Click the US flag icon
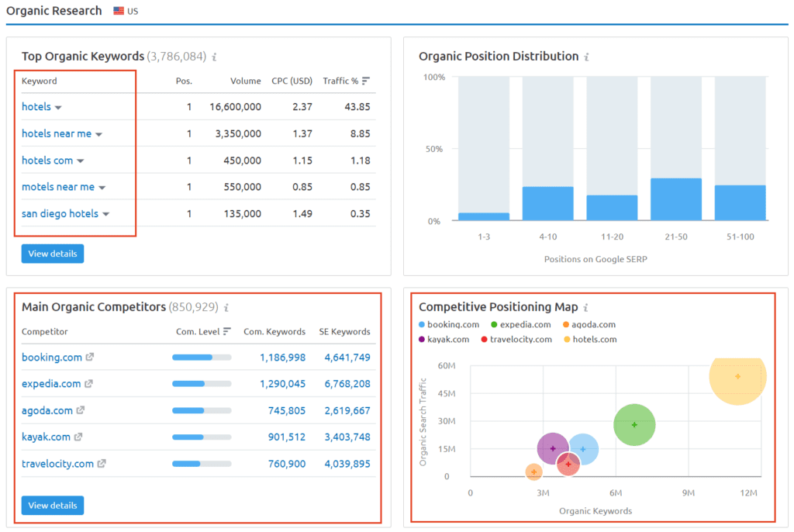The width and height of the screenshot is (794, 532). point(119,11)
